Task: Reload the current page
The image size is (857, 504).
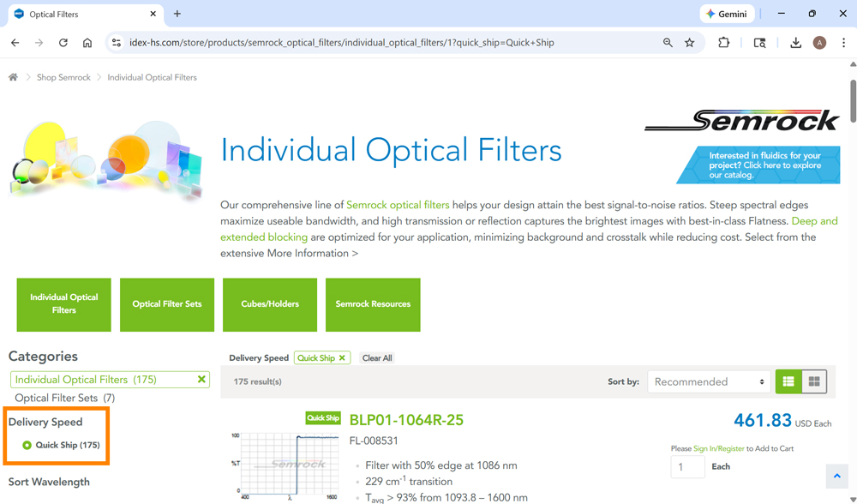Action: point(63,43)
